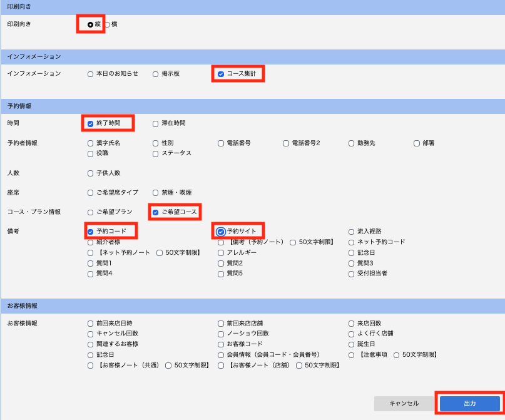This screenshot has height=420, width=505.
Task: Check the 関連するお客様 checkbox
Action: 90,344
